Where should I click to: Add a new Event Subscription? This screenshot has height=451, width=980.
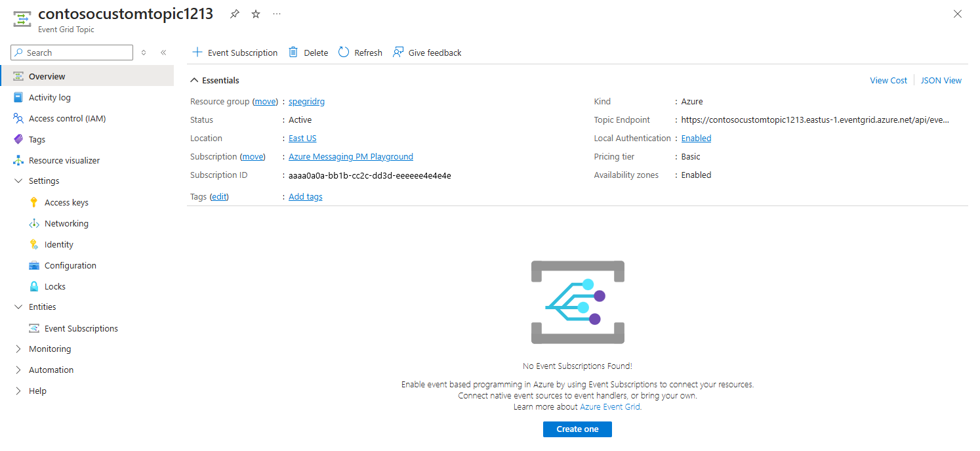(234, 53)
